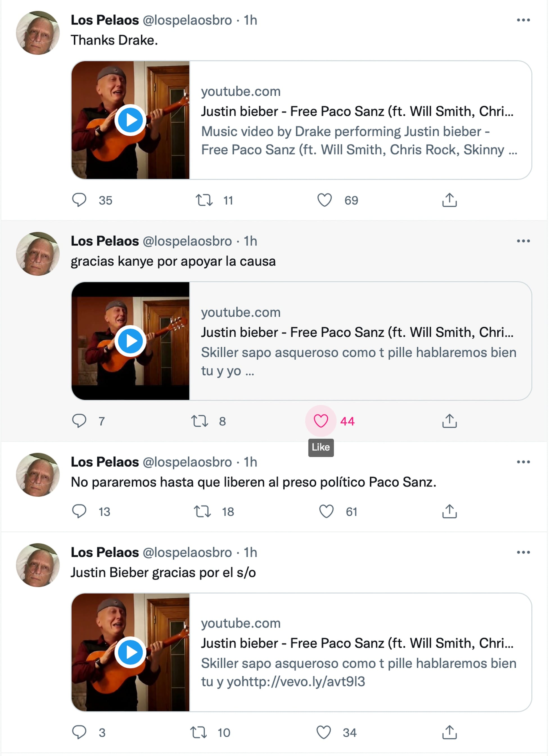This screenshot has width=551, height=756.
Task: Share the "Justin Bieber gracias" tweet
Action: coord(449,732)
